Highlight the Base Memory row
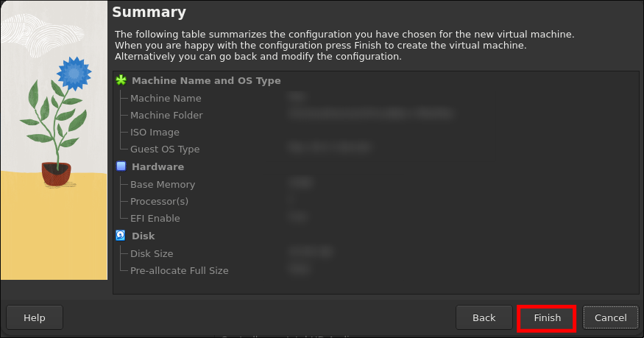 (163, 185)
